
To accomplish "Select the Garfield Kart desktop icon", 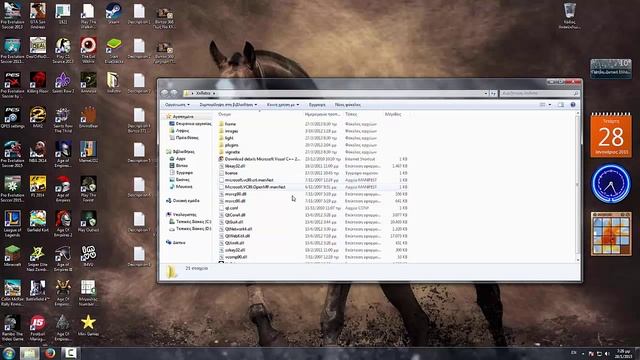I will (38, 221).
